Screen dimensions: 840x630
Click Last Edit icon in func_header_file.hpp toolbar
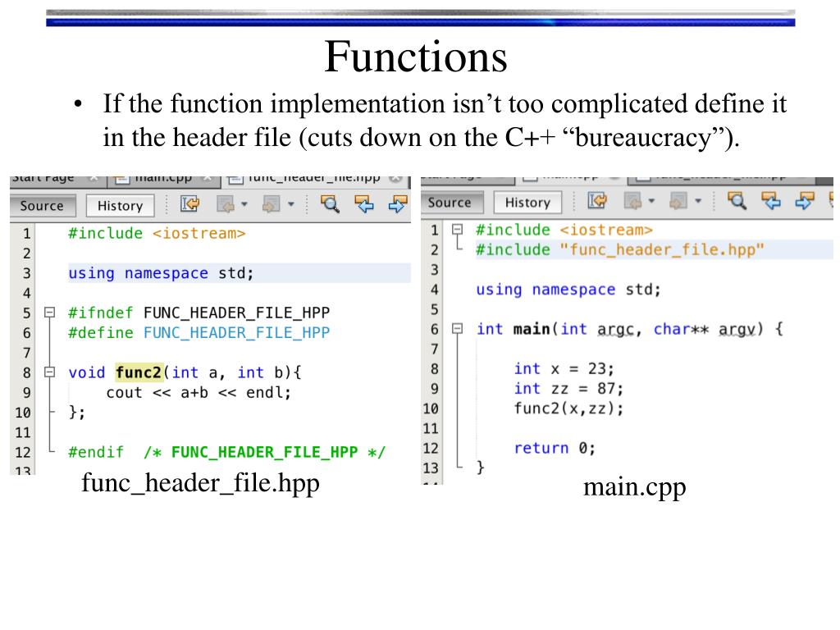[x=189, y=204]
